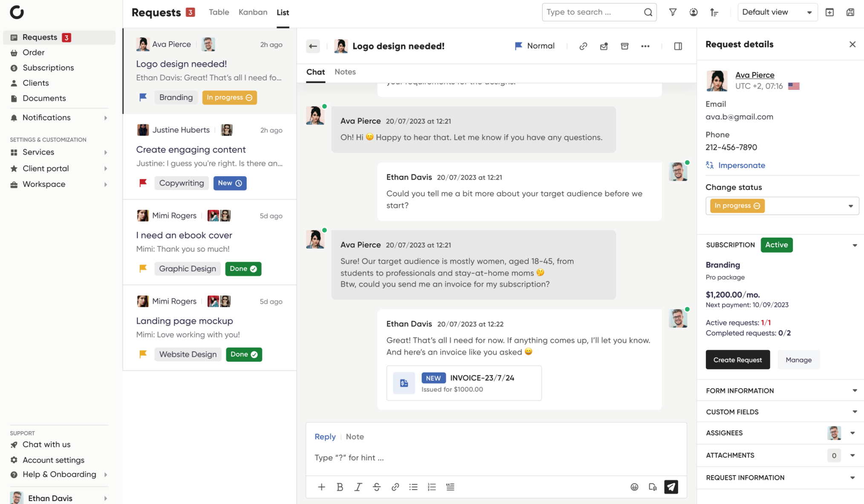
Task: Click the filter funnel icon
Action: point(673,12)
